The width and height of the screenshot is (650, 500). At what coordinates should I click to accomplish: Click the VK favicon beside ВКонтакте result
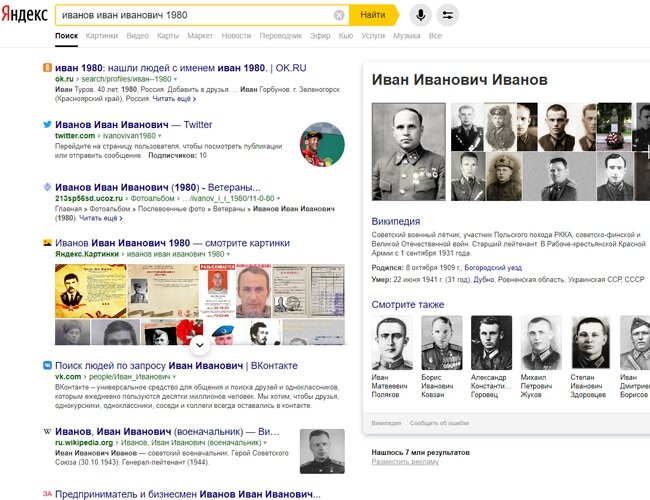click(x=47, y=365)
